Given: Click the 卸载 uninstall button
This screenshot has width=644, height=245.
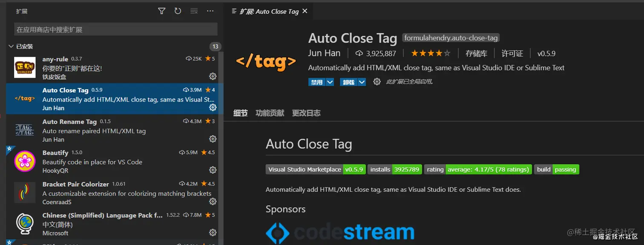Looking at the screenshot, I should point(348,82).
